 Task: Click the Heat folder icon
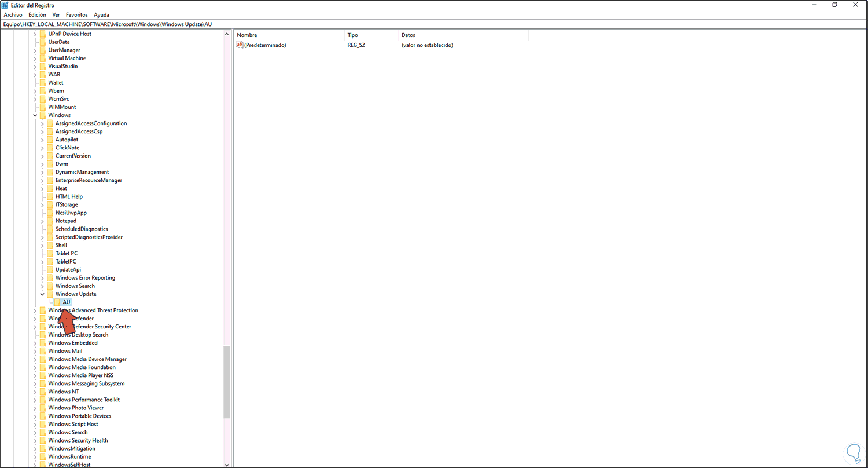tap(50, 188)
